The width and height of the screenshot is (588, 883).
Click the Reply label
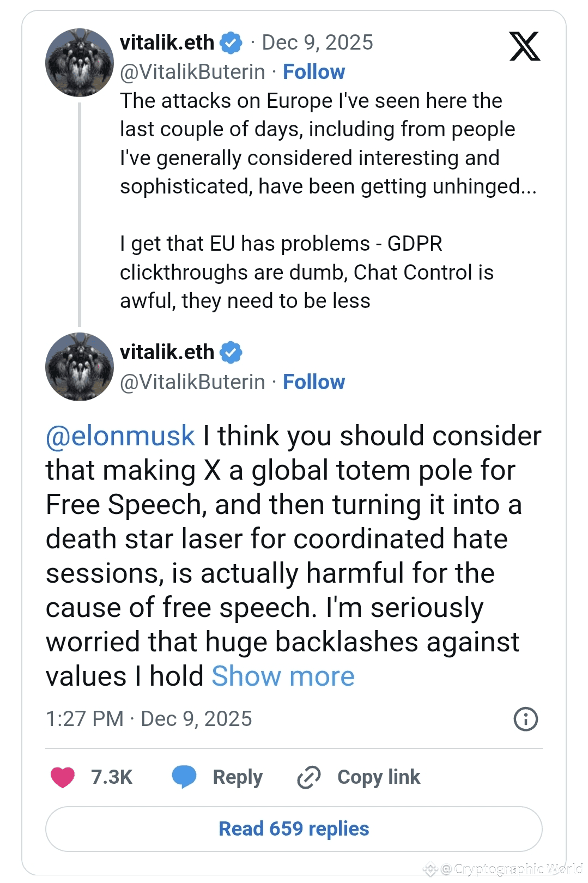[x=238, y=777]
